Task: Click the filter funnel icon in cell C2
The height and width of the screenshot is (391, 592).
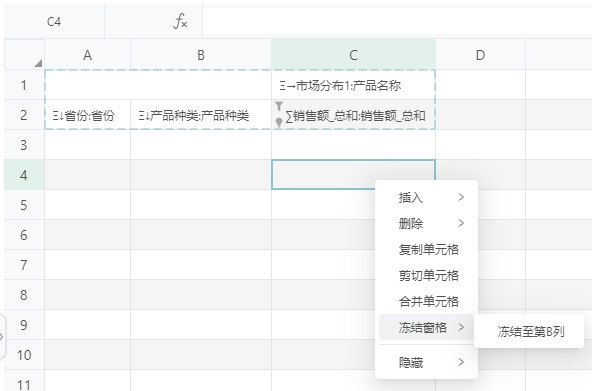Action: (x=279, y=106)
